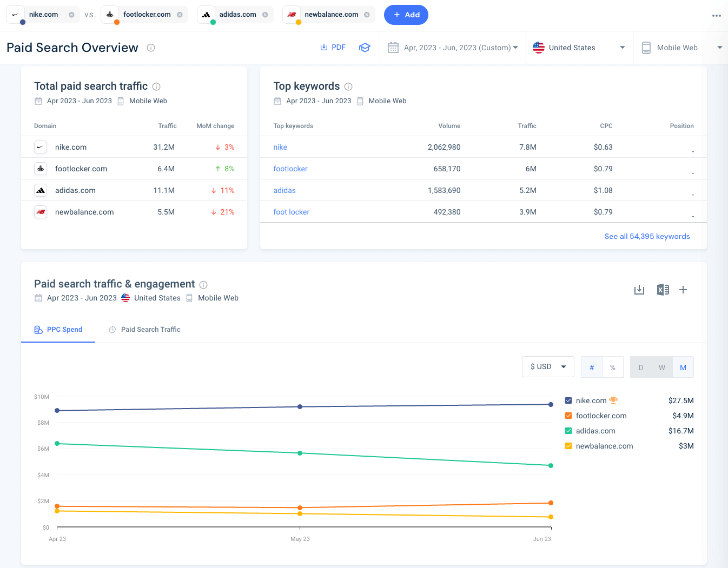Open the date range picker

click(453, 47)
